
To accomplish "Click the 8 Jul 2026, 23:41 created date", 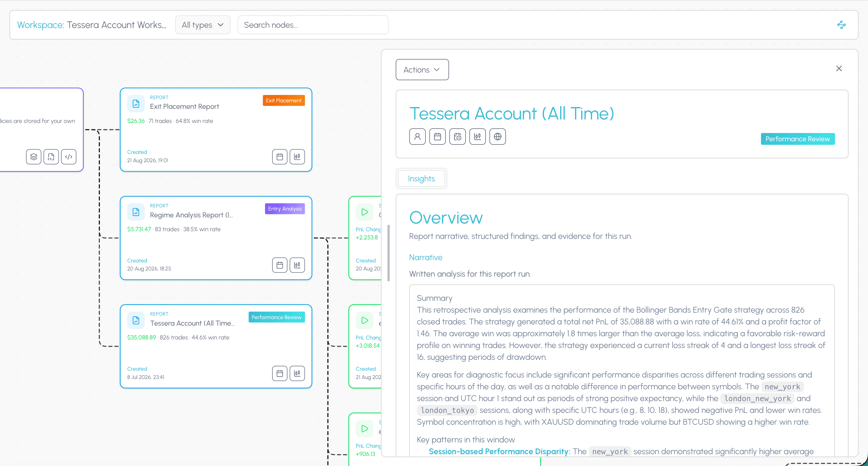I will tap(146, 377).
